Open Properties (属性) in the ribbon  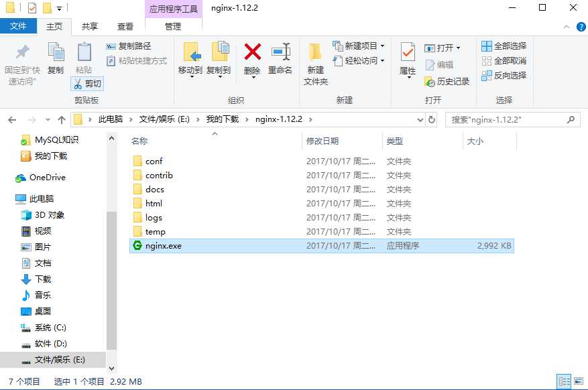(408, 60)
